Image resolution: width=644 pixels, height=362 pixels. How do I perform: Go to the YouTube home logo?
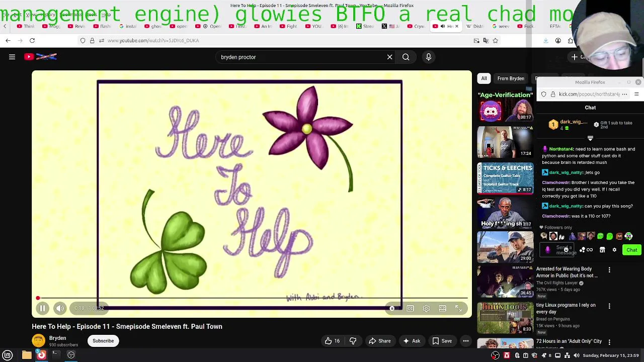(x=41, y=57)
